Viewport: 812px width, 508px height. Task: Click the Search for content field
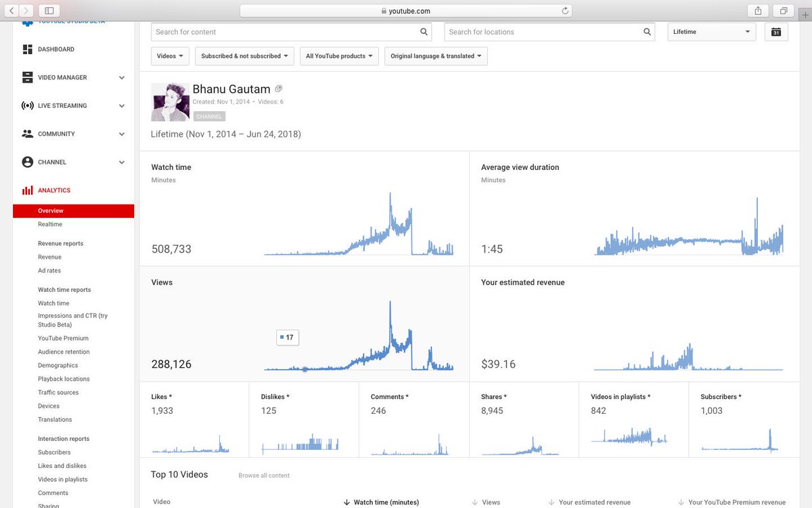[x=292, y=32]
